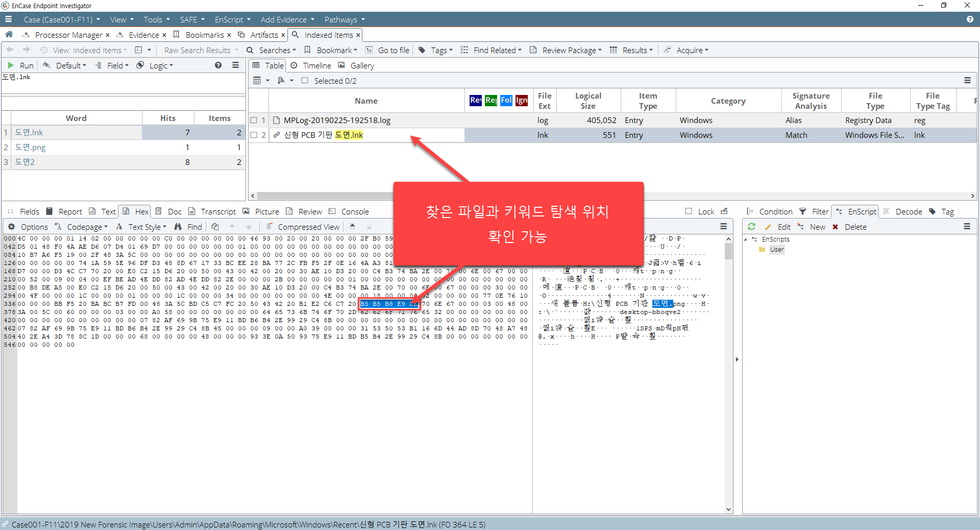Open the Case (Case001-F11) dropdown menu

click(62, 19)
